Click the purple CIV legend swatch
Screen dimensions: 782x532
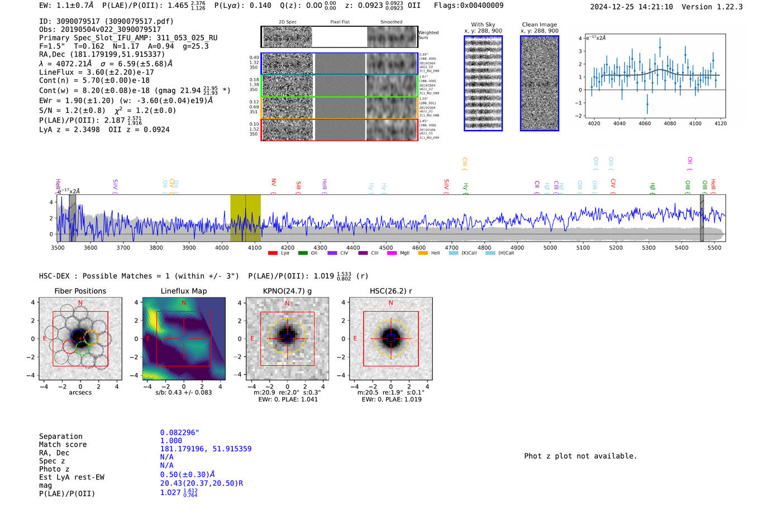pos(332,253)
